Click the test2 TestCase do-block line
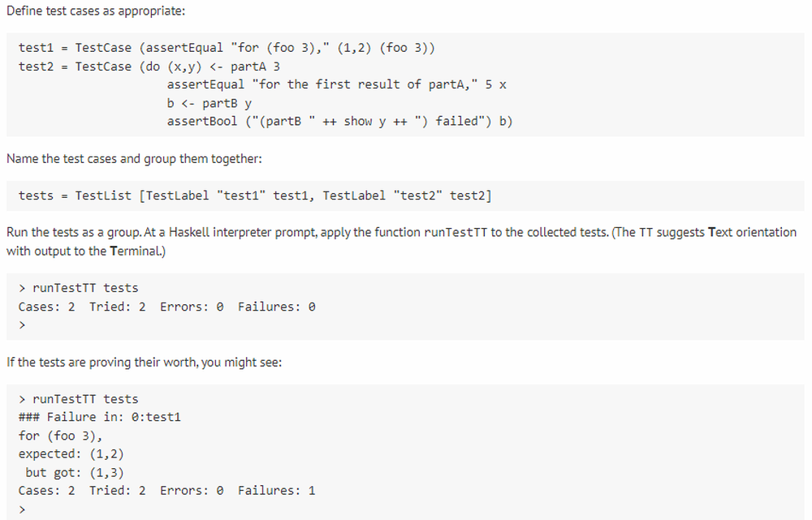Image resolution: width=812 pixels, height=520 pixels. coord(149,67)
